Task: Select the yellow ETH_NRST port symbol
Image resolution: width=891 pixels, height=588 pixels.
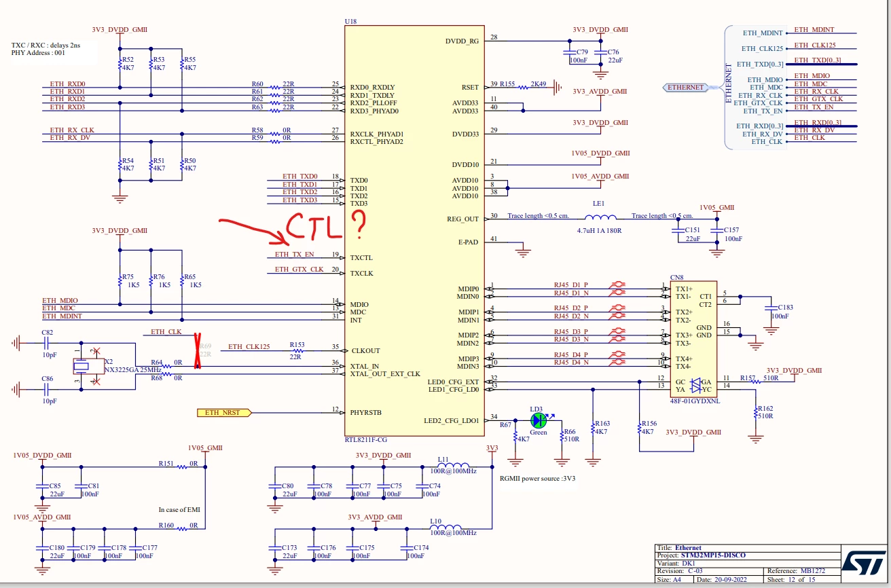Action: [x=223, y=412]
